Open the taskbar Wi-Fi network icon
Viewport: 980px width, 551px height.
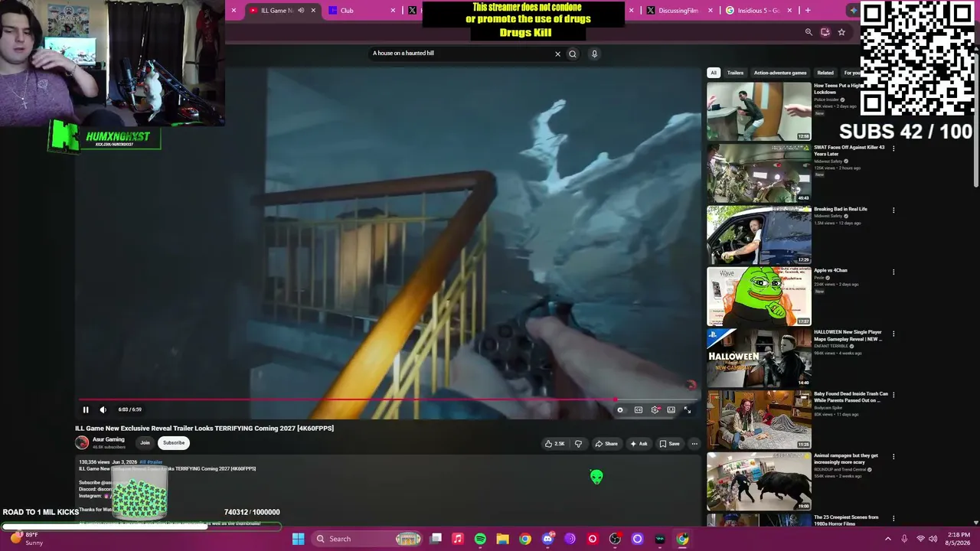[x=920, y=539]
